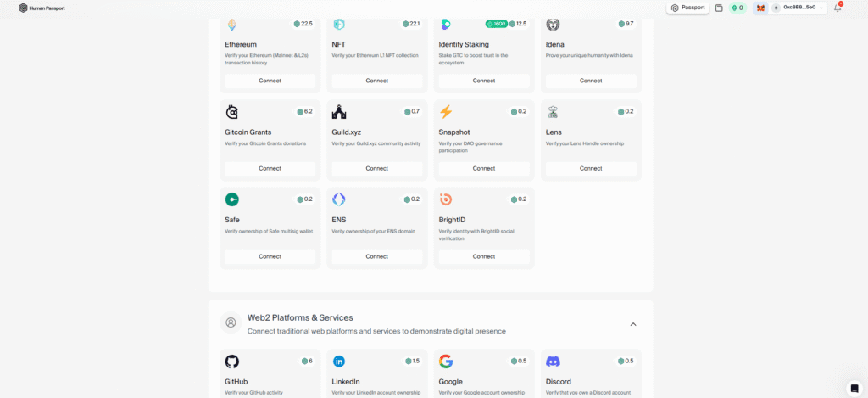Viewport: 868px width, 398px height.
Task: Click "Prove your unique humanity with Idena" text
Action: point(589,55)
